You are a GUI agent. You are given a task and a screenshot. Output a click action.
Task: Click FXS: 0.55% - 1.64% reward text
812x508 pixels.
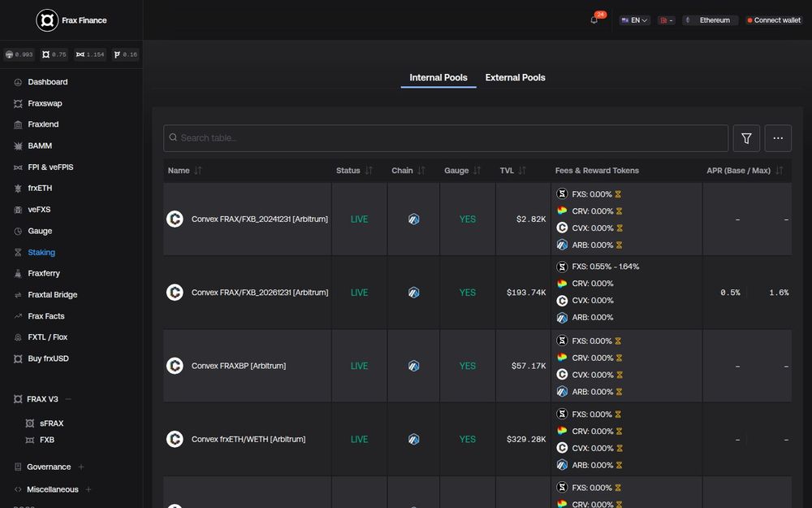click(606, 267)
